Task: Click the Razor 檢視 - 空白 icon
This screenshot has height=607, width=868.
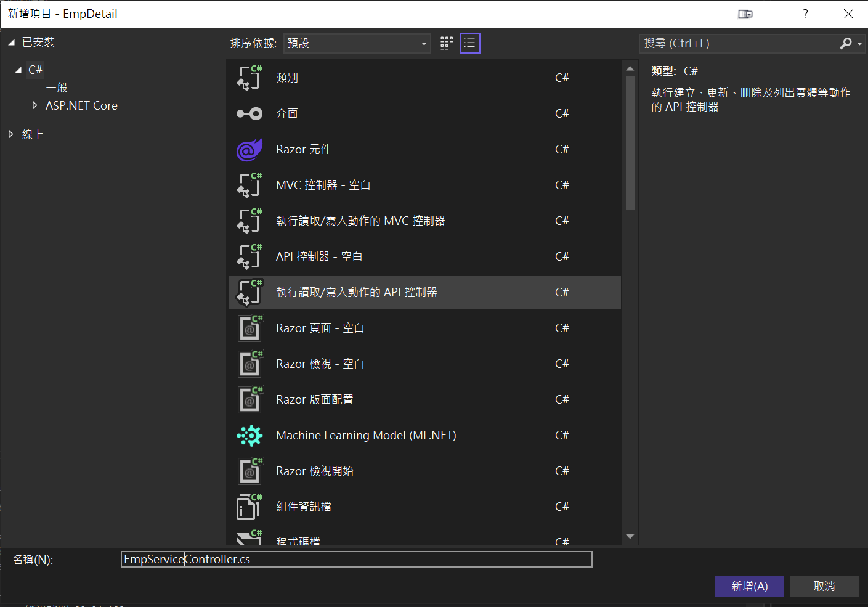Action: (249, 364)
